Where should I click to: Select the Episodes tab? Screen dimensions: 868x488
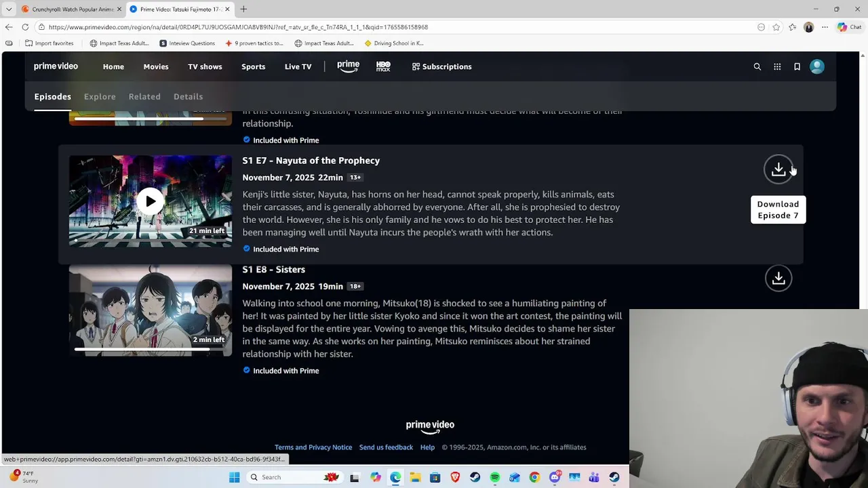click(x=52, y=96)
